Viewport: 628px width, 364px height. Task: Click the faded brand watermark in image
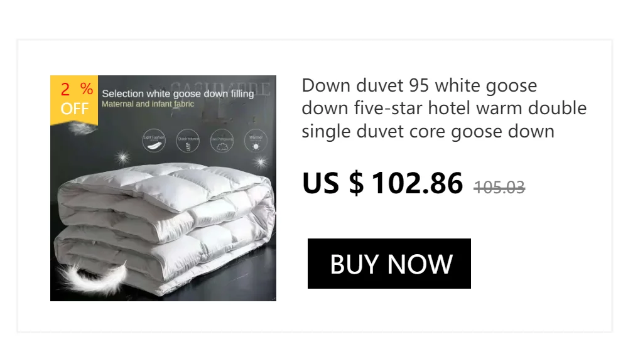pos(220,88)
